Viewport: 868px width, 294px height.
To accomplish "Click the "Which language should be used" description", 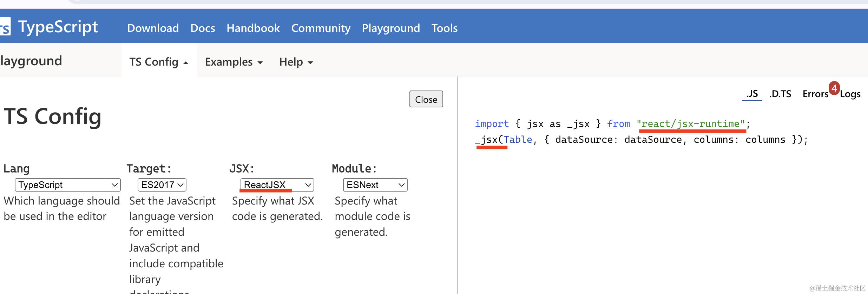I will tap(62, 208).
